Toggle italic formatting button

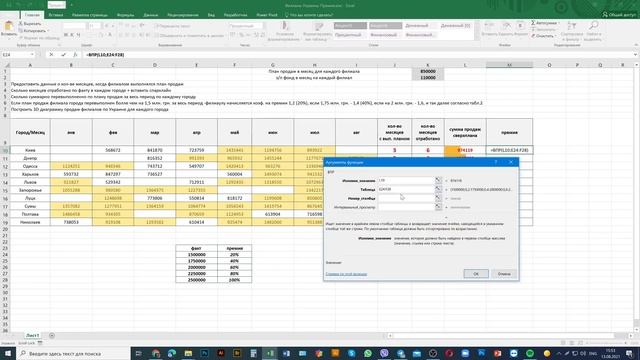point(72,35)
